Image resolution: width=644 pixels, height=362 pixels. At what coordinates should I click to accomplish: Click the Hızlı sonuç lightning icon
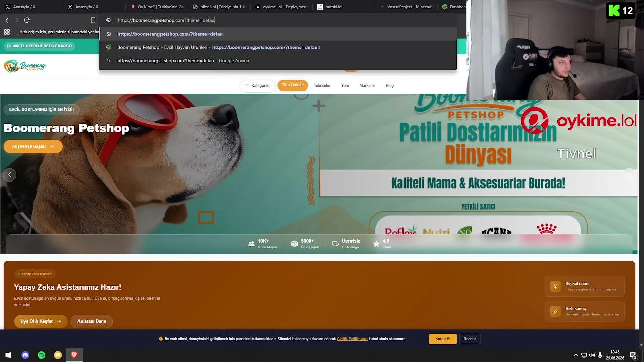pyautogui.click(x=555, y=311)
